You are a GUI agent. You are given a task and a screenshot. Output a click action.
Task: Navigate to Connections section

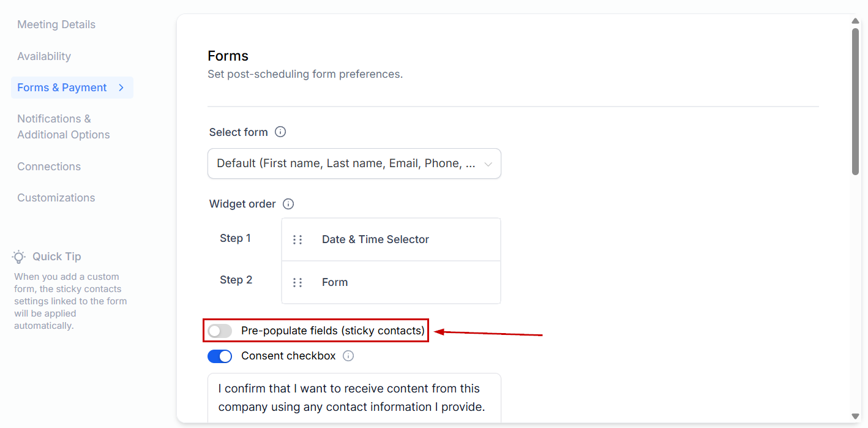click(49, 167)
